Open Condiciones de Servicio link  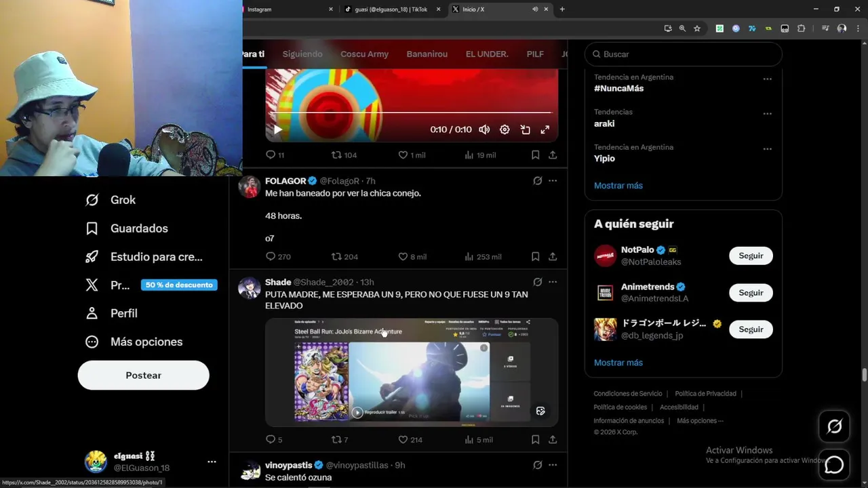pos(628,394)
